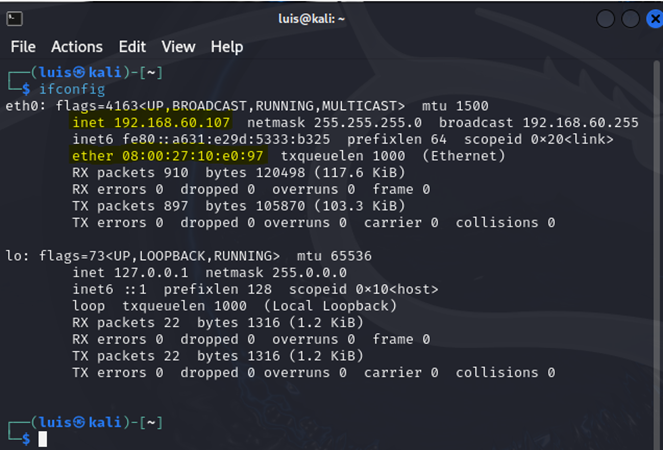Click the highlighted ether MAC address text
The height and width of the screenshot is (450, 663).
click(168, 156)
